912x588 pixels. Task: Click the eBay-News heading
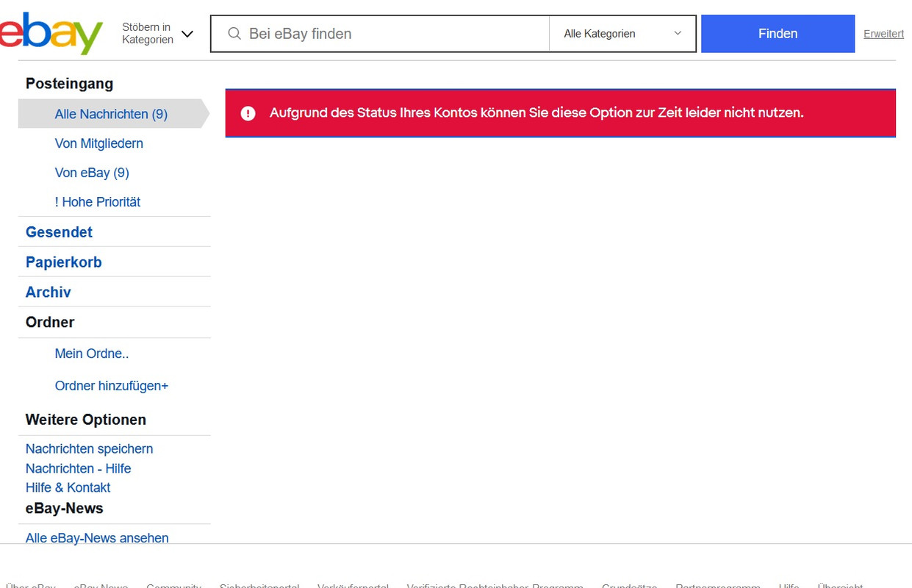(64, 509)
